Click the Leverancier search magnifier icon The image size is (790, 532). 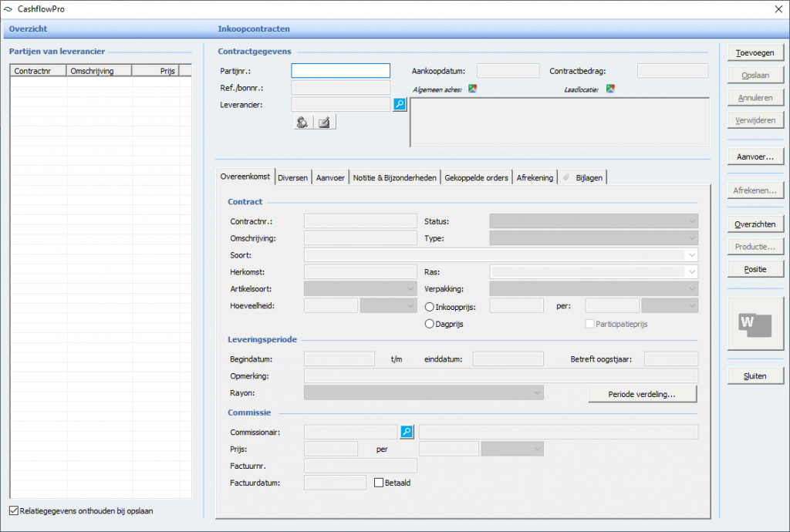pos(400,105)
